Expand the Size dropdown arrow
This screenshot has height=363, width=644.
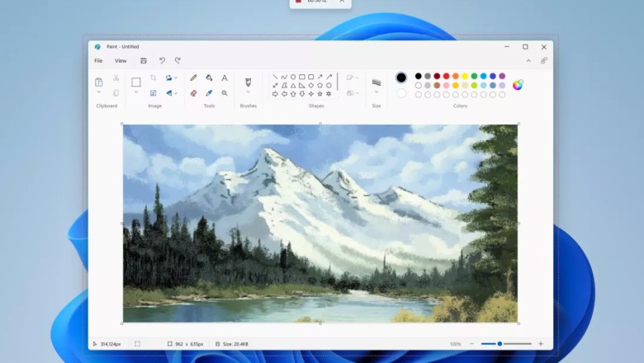(x=376, y=92)
